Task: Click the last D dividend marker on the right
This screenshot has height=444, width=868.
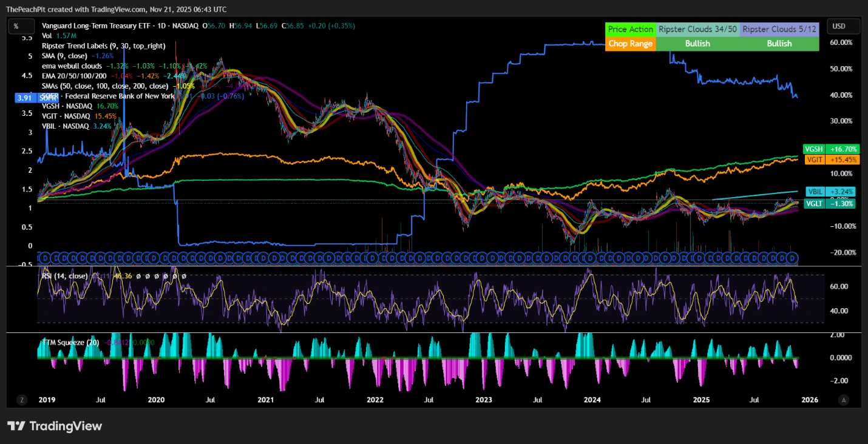Action: pyautogui.click(x=792, y=258)
